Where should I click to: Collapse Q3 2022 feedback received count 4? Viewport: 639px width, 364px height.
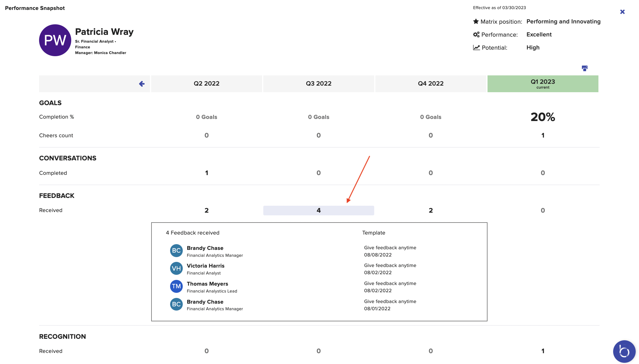click(319, 211)
